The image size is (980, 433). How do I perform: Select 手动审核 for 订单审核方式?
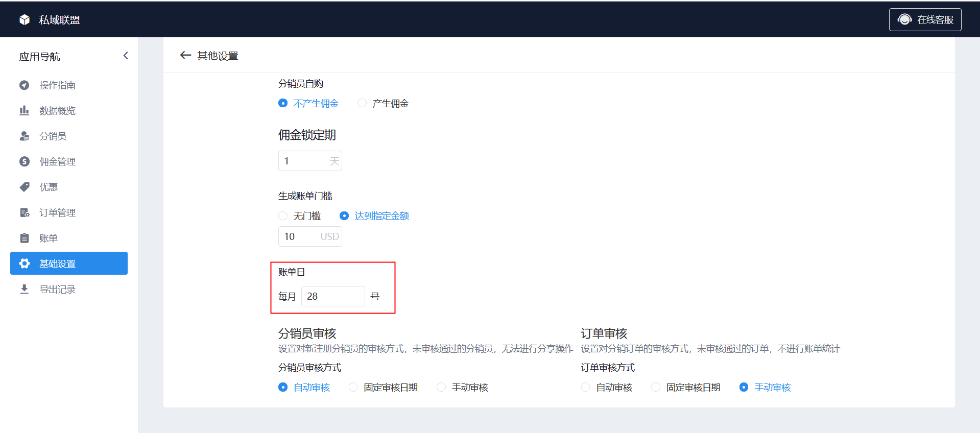[x=766, y=388]
